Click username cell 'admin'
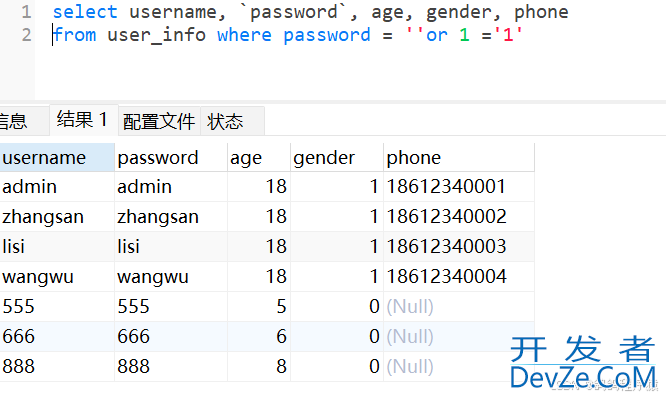The width and height of the screenshot is (666, 399). pos(57,187)
